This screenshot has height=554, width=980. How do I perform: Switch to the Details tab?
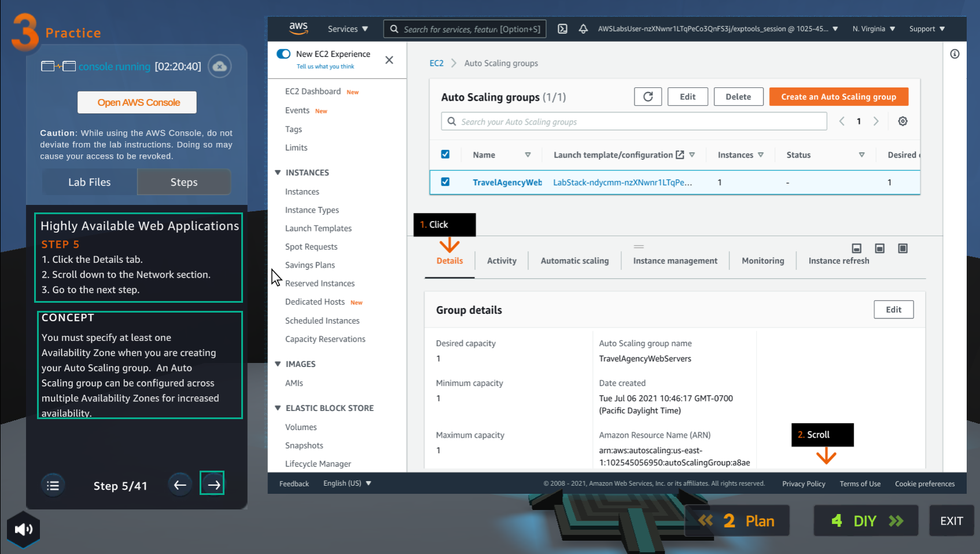tap(450, 261)
